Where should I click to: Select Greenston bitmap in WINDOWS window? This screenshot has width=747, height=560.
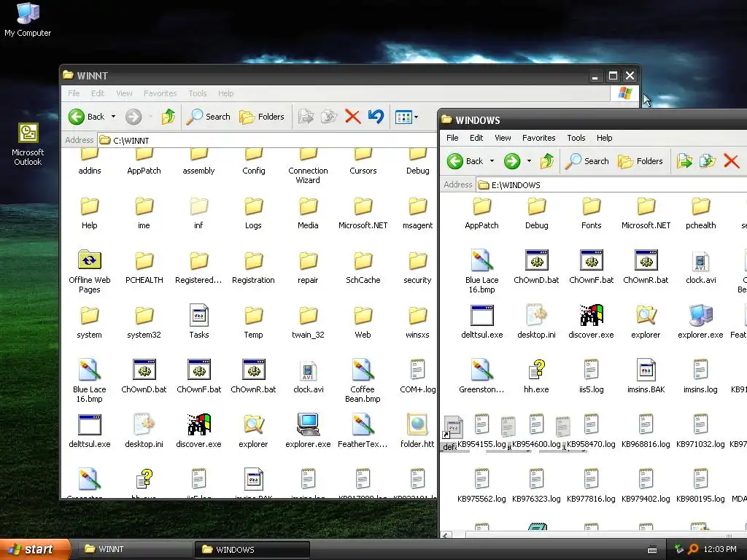tap(481, 376)
